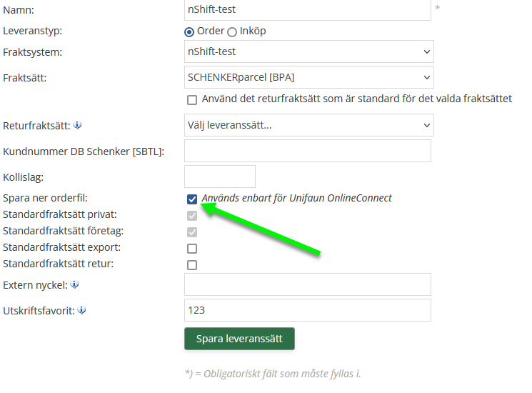Click the info icon beside Returfraktsätt

click(x=78, y=126)
